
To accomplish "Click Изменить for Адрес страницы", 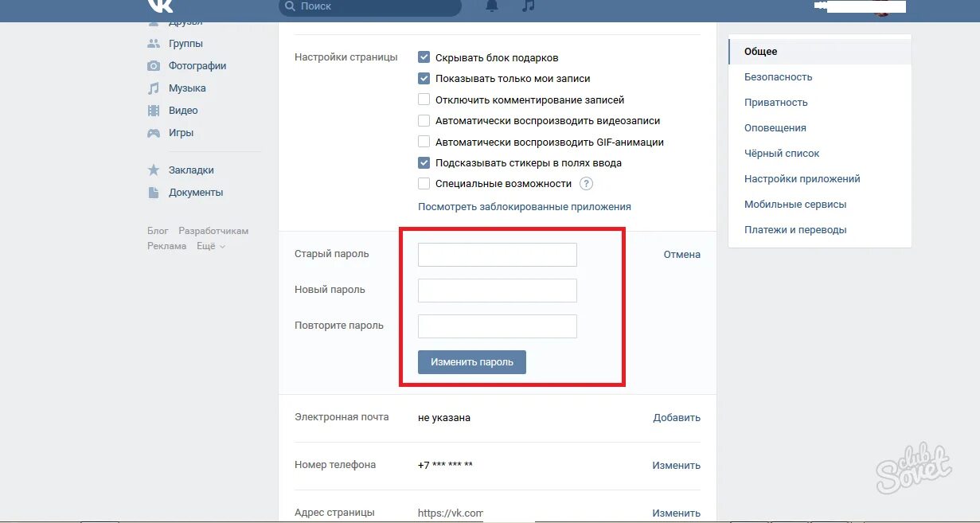I will (x=677, y=513).
